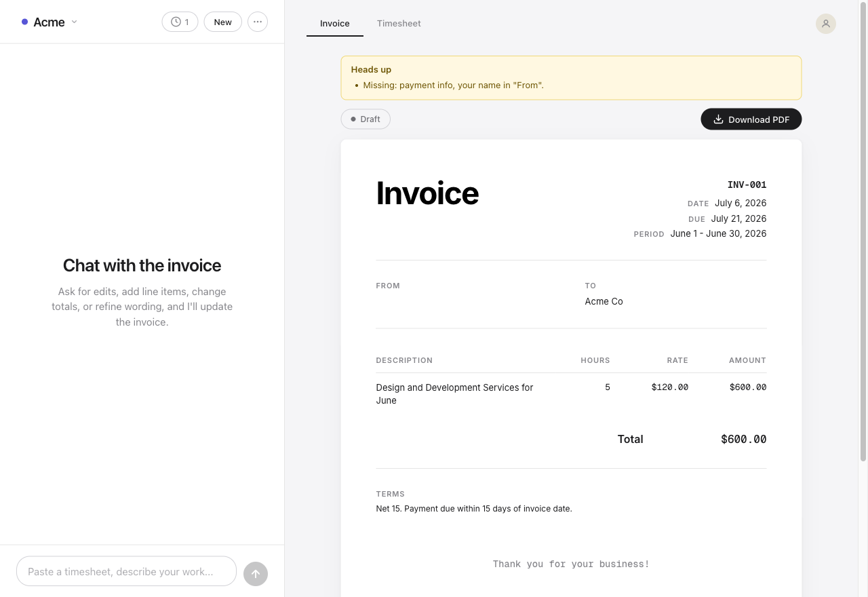This screenshot has height=597, width=868.
Task: Click the Download PDF button
Action: pyautogui.click(x=751, y=119)
